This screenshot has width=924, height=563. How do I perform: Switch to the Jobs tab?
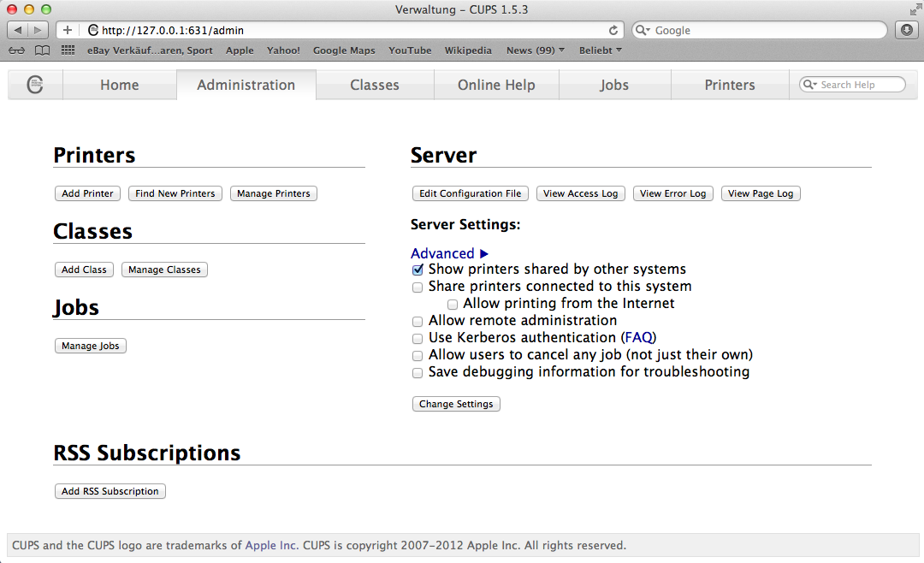click(x=614, y=85)
